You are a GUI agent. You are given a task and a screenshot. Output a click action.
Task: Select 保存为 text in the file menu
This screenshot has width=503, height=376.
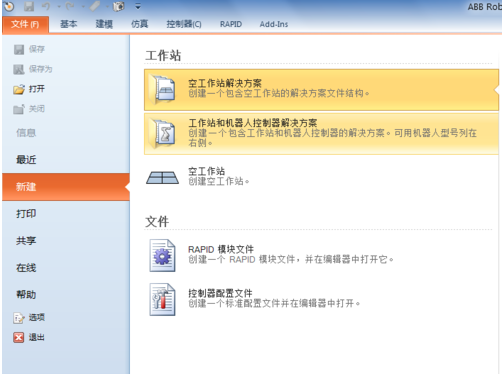[x=41, y=69]
